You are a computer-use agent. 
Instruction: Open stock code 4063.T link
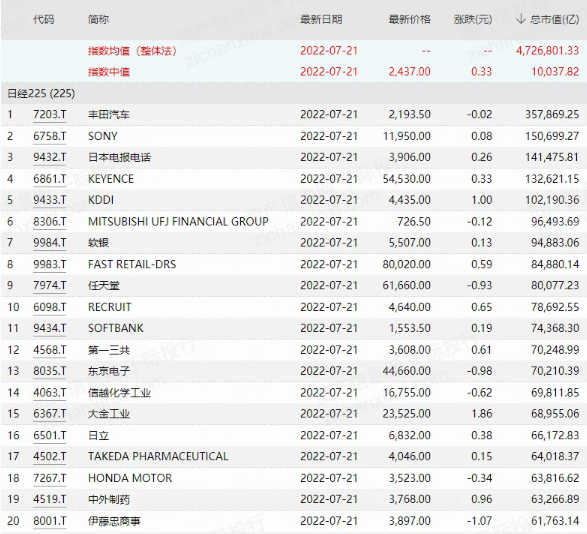click(49, 392)
